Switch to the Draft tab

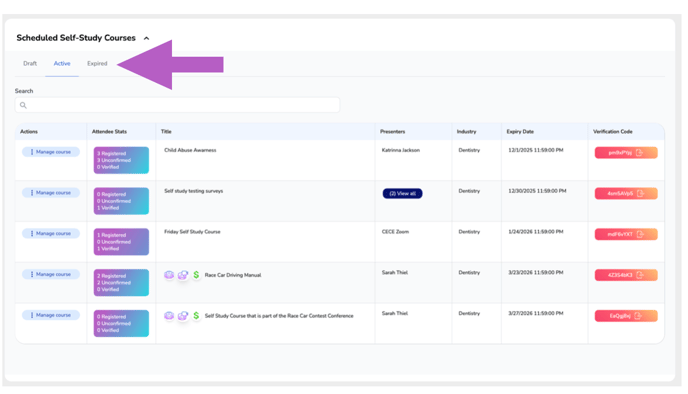[30, 63]
